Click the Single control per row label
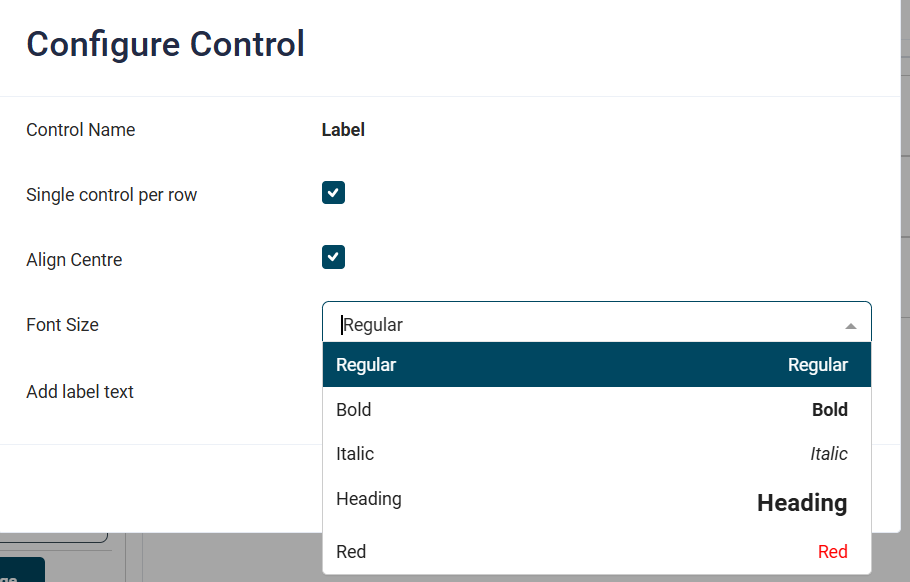This screenshot has height=582, width=910. 112,195
